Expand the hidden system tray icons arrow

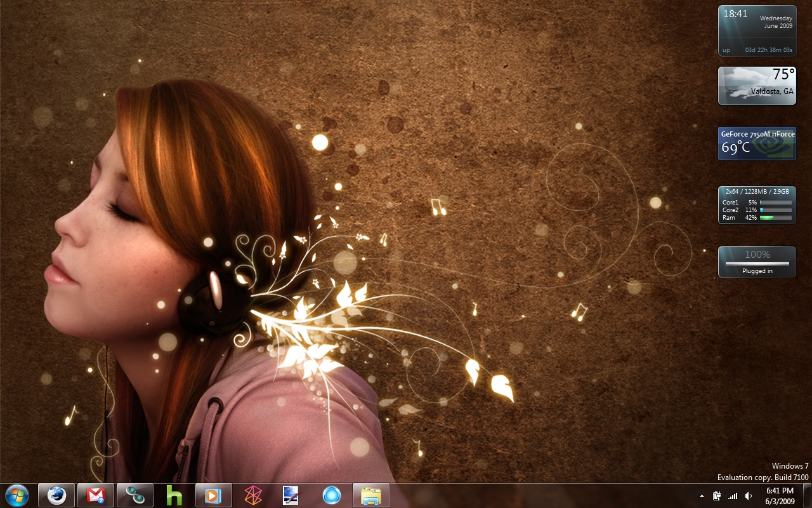702,495
